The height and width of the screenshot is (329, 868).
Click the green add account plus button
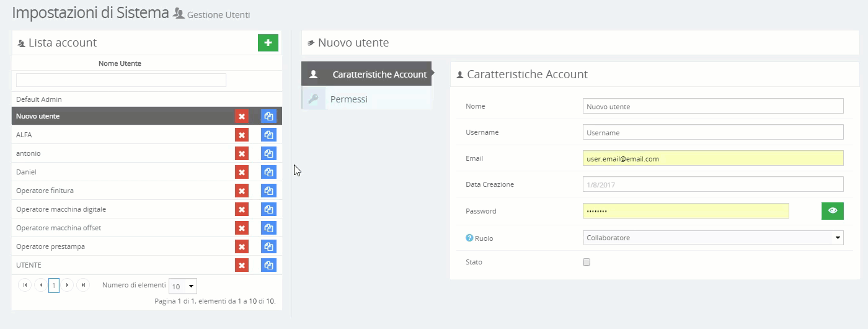[268, 43]
